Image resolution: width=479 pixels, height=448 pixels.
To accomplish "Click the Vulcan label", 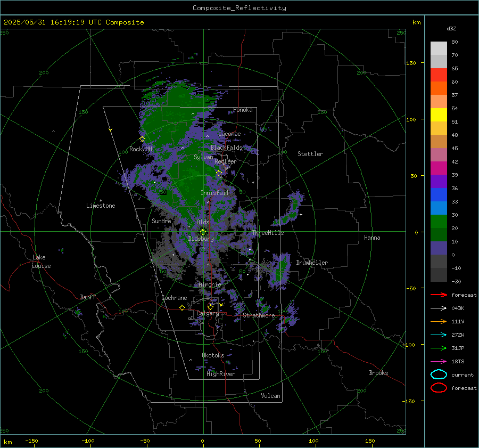I will pyautogui.click(x=271, y=396).
